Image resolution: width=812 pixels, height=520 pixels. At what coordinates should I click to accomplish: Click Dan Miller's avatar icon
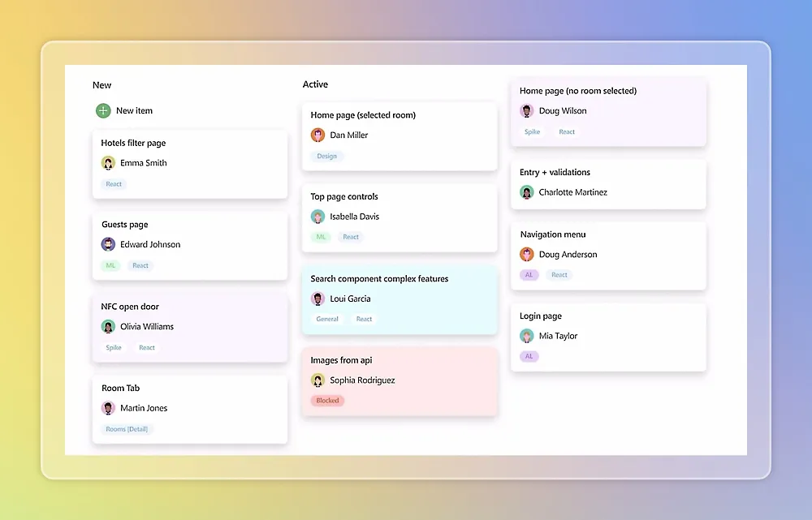[318, 135]
